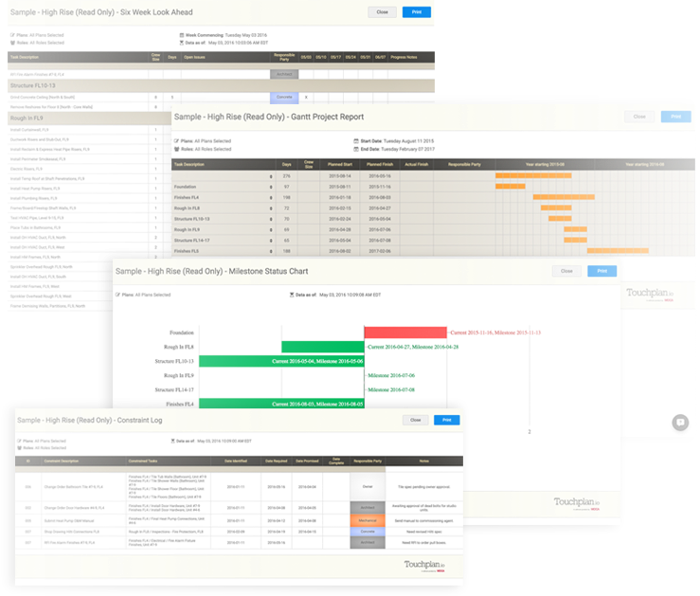Click green Rough In FL8 milestone bar
The width and height of the screenshot is (700, 596).
[323, 347]
